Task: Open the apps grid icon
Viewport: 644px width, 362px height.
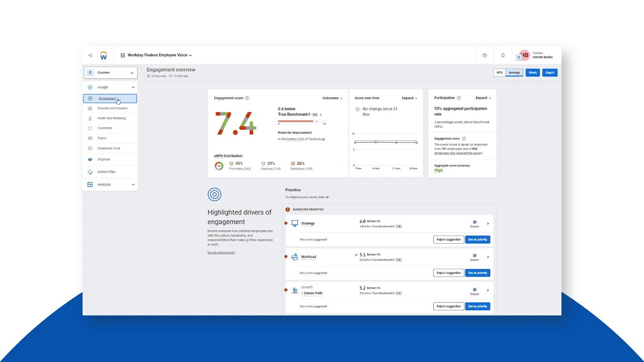Action: pyautogui.click(x=123, y=55)
